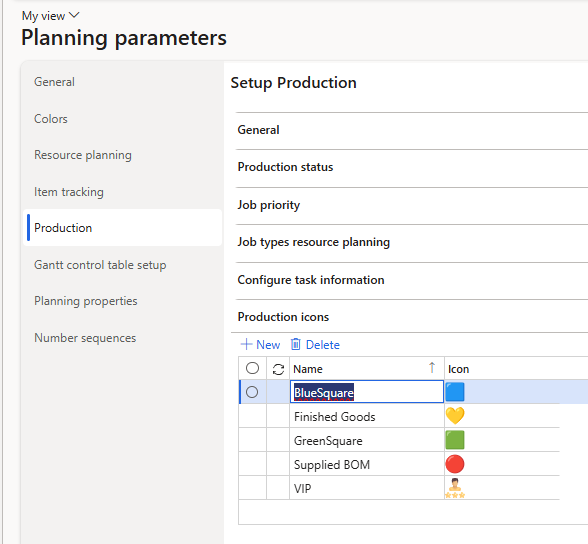Viewport: 588px width, 544px height.
Task: Click the BlueSquare name input field
Action: (367, 392)
